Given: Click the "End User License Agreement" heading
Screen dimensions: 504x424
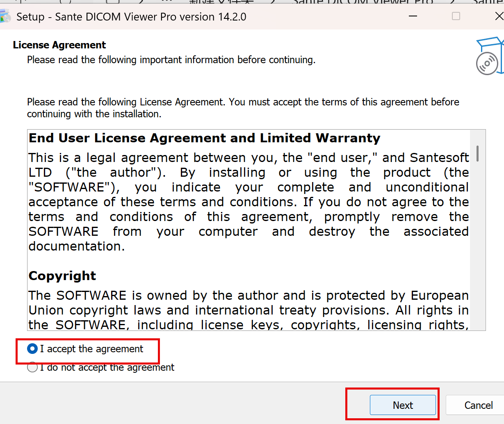Looking at the screenshot, I should pos(204,138).
